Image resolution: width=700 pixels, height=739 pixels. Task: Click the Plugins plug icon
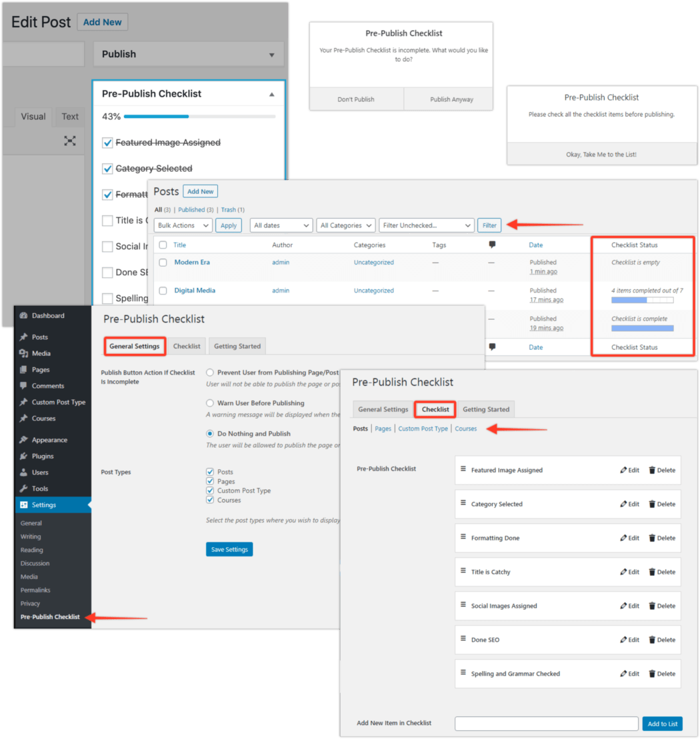[23, 456]
